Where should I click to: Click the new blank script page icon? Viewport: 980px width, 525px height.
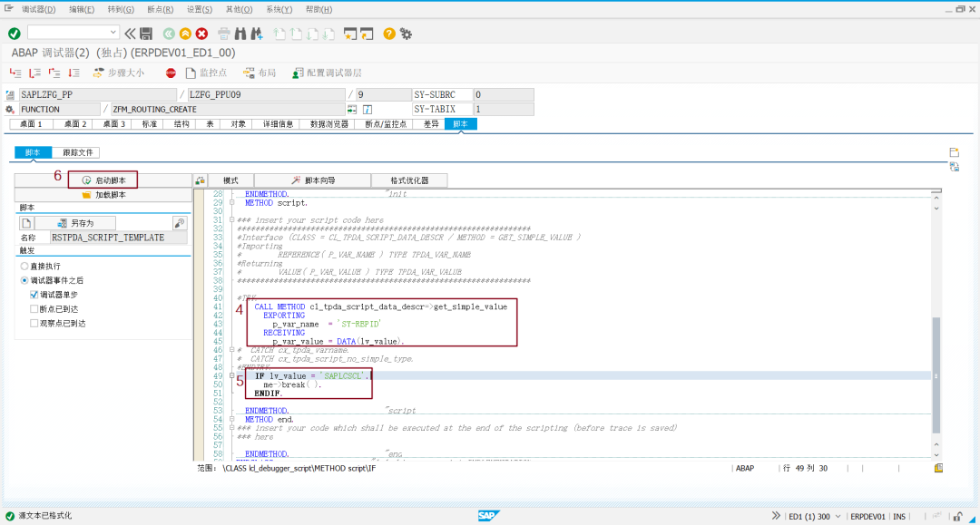[x=25, y=223]
